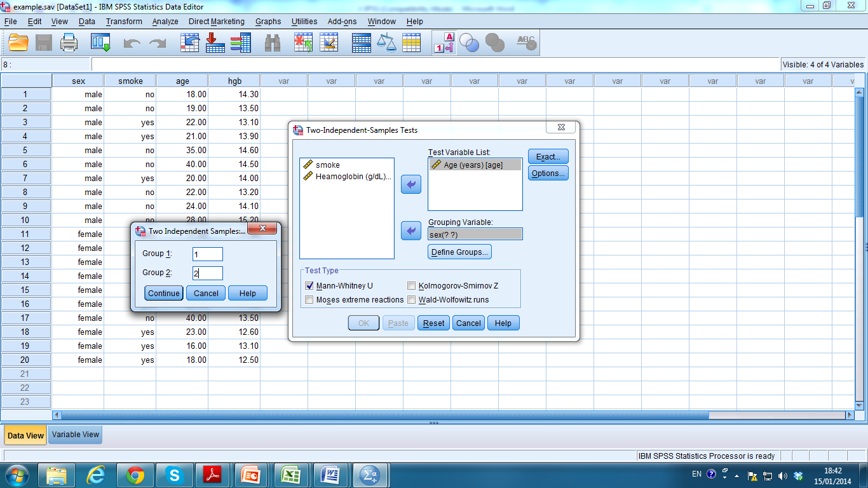
Task: Open the Graphs menu
Action: (268, 22)
